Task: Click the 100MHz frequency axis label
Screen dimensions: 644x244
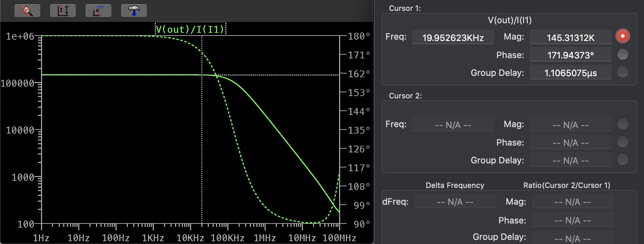Action: pyautogui.click(x=339, y=238)
